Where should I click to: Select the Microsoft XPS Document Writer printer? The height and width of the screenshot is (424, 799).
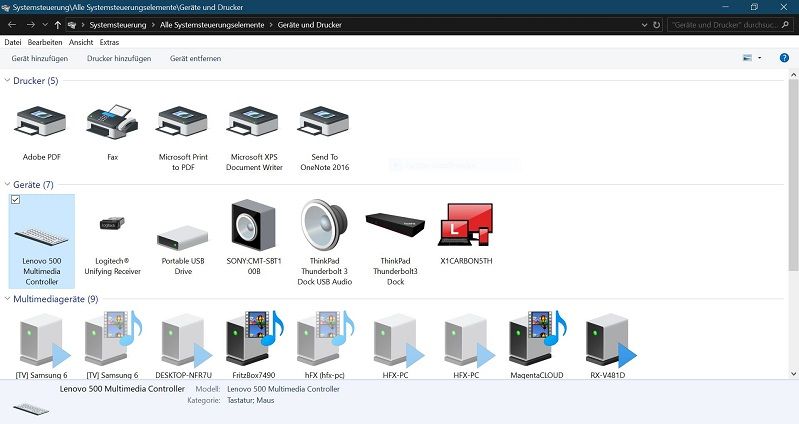pos(254,122)
